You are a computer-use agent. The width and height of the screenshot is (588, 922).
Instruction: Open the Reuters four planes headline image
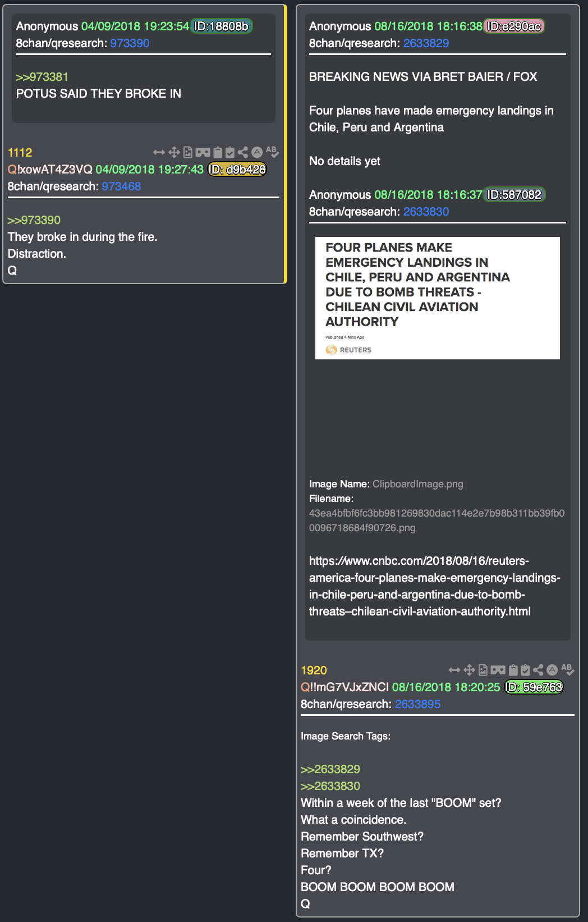point(438,298)
